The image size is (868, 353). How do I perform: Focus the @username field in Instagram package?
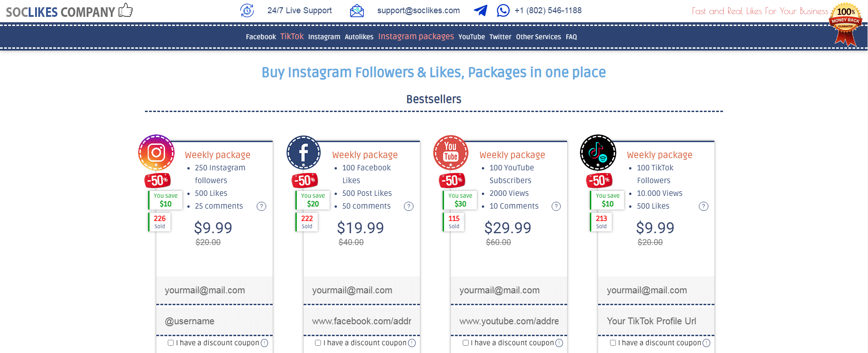(x=214, y=321)
